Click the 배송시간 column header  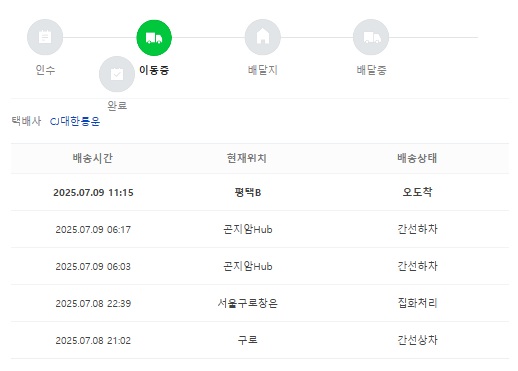pos(93,158)
